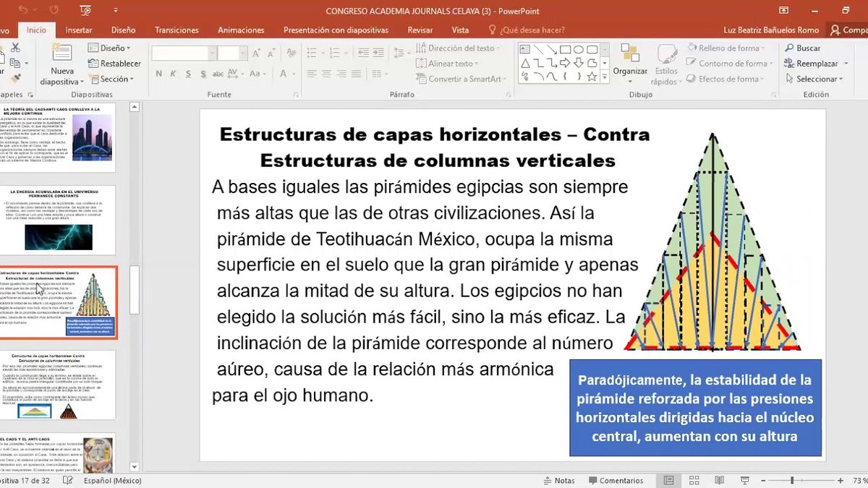Select the oval shape in shapes gallery

pos(579,50)
